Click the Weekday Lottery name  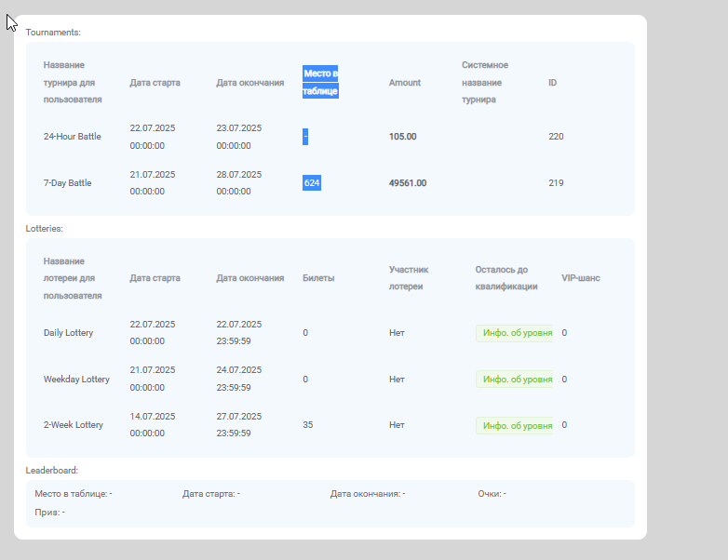(76, 379)
